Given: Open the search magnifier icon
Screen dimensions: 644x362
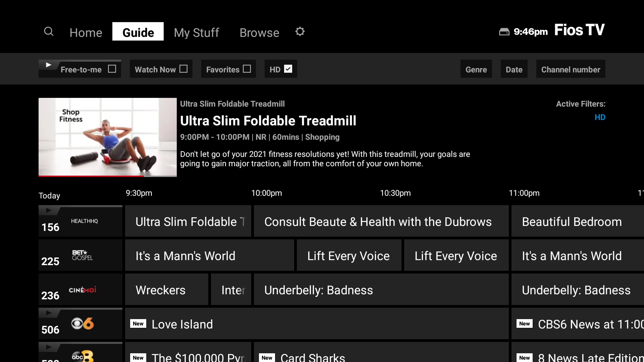Looking at the screenshot, I should pos(49,32).
